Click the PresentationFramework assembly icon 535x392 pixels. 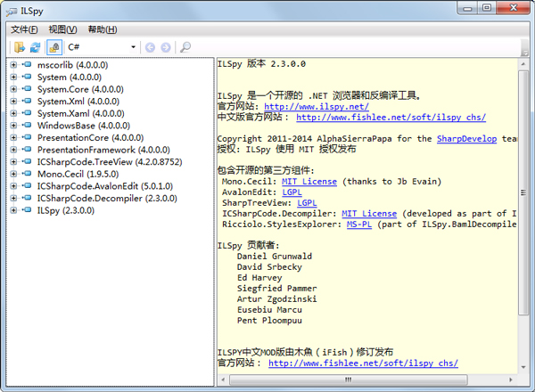27,150
